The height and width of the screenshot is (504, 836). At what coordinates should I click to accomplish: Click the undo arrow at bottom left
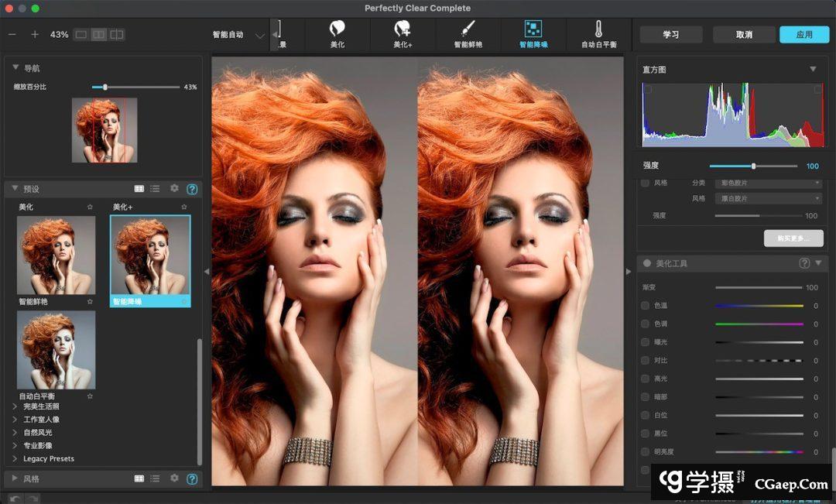coord(15,498)
